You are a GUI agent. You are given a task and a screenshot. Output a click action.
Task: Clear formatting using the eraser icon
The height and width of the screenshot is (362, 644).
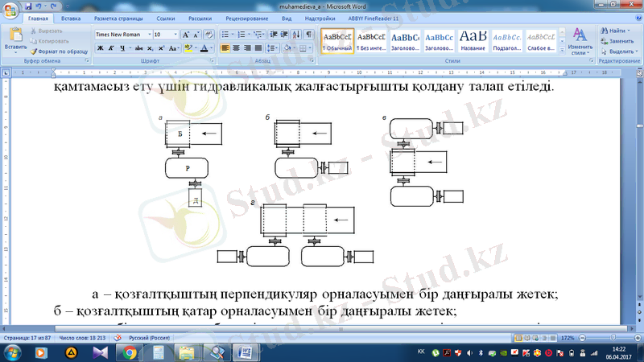(x=208, y=35)
